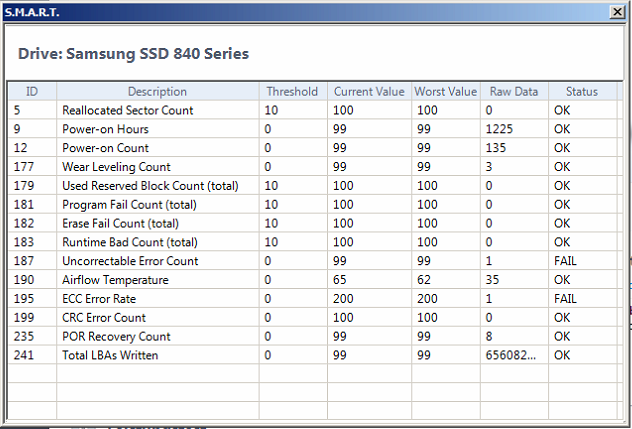
Task: Click truncated raw data 656082...
Action: tap(511, 355)
